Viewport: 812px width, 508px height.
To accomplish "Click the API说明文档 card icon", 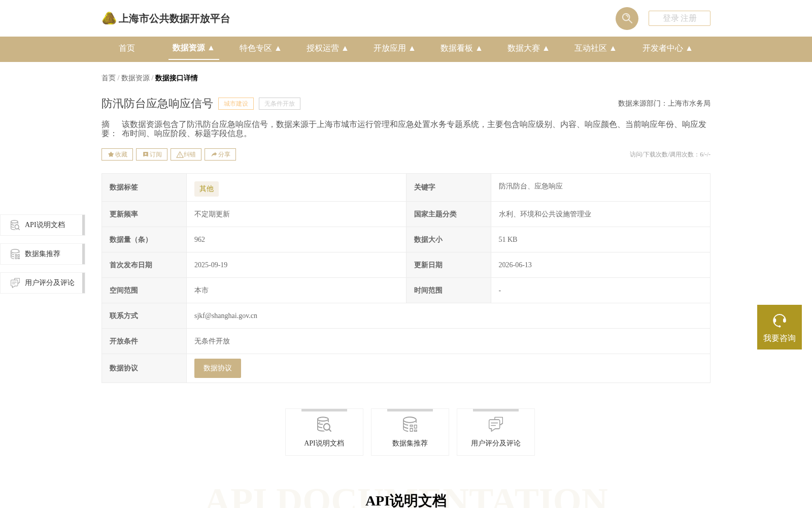I will (x=324, y=424).
